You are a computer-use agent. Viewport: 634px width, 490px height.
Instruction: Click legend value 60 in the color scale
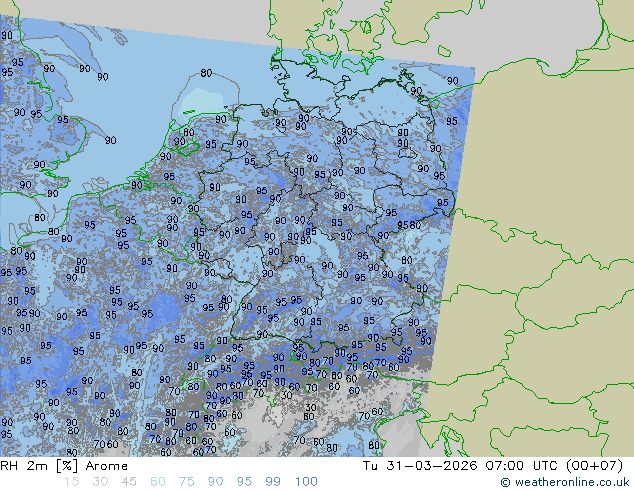pyautogui.click(x=158, y=482)
